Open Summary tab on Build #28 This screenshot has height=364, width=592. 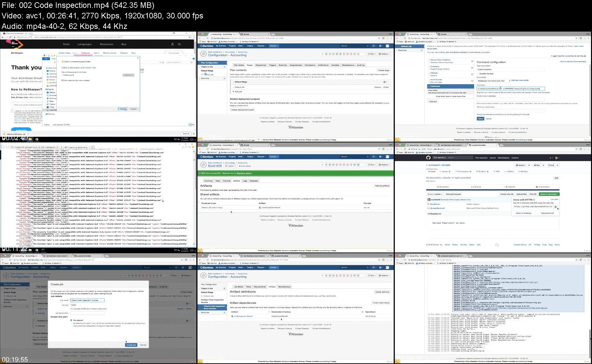point(209,181)
